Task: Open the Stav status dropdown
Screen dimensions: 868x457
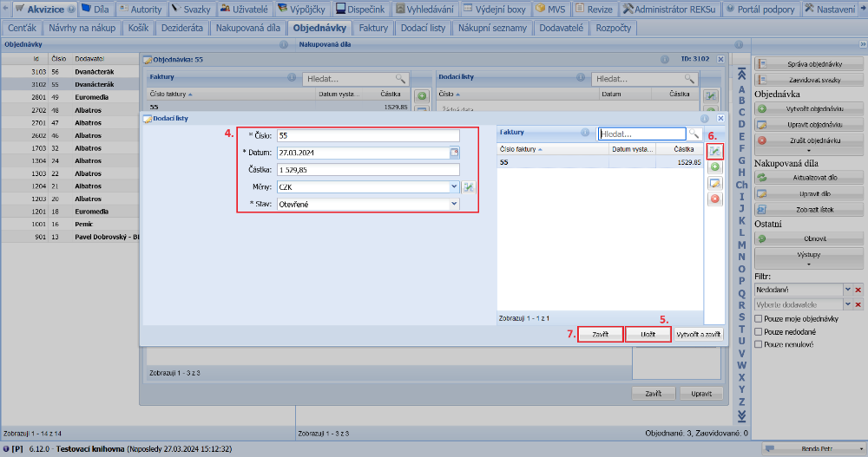Action: (454, 204)
